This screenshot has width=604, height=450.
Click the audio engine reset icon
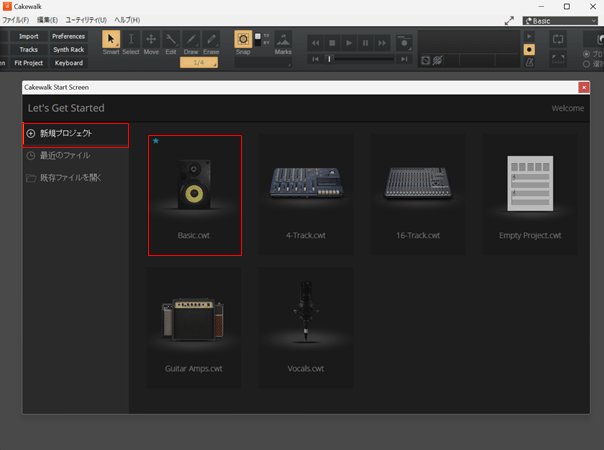click(425, 60)
